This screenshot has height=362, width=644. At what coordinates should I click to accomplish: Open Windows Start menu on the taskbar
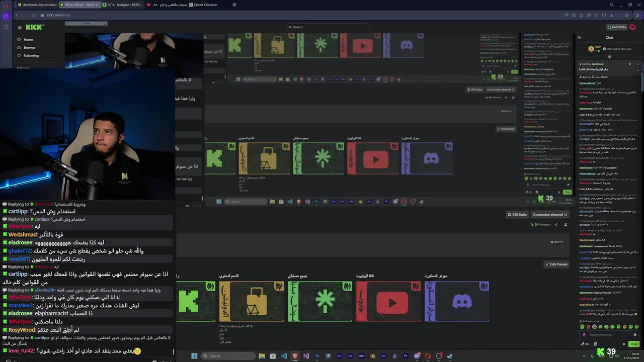(x=194, y=356)
